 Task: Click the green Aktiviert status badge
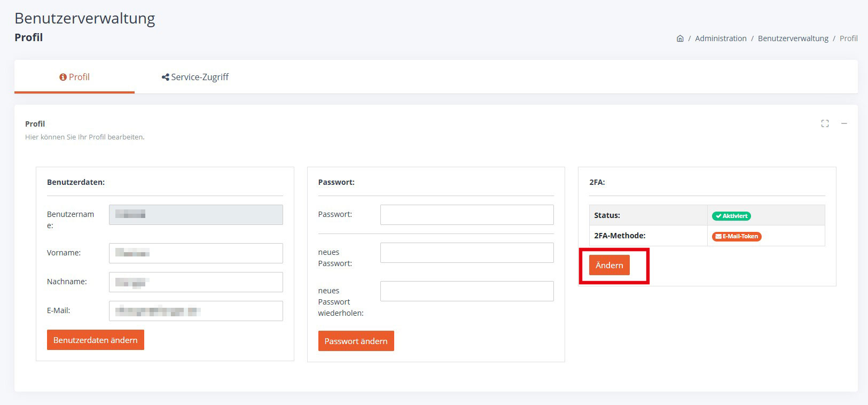731,216
